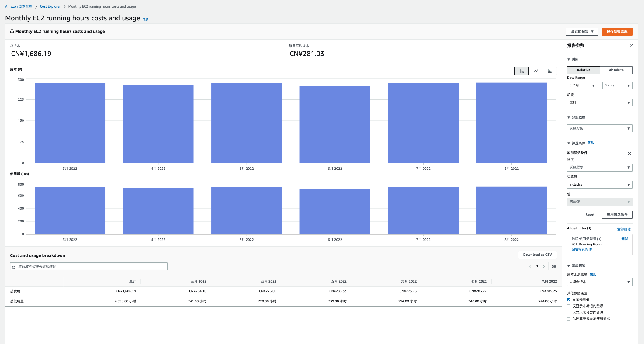
Task: Uncheck the 显示预测值 checkbox
Action: point(569,300)
